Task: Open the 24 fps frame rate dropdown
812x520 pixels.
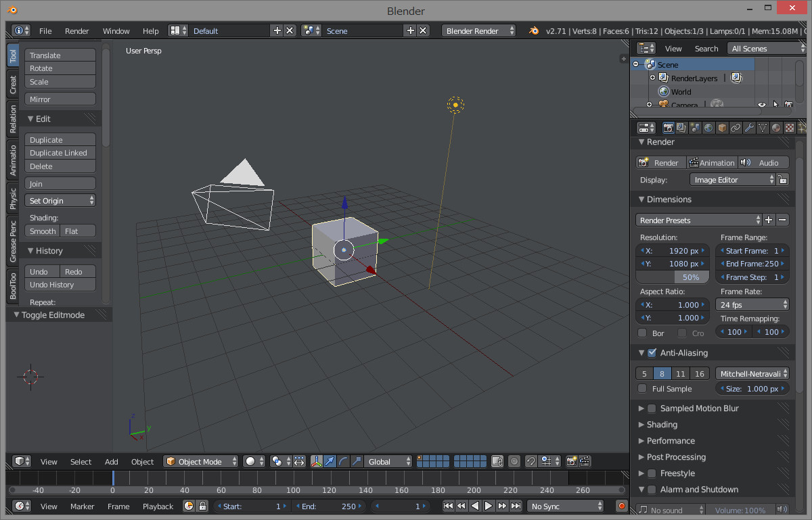Action: pyautogui.click(x=752, y=304)
